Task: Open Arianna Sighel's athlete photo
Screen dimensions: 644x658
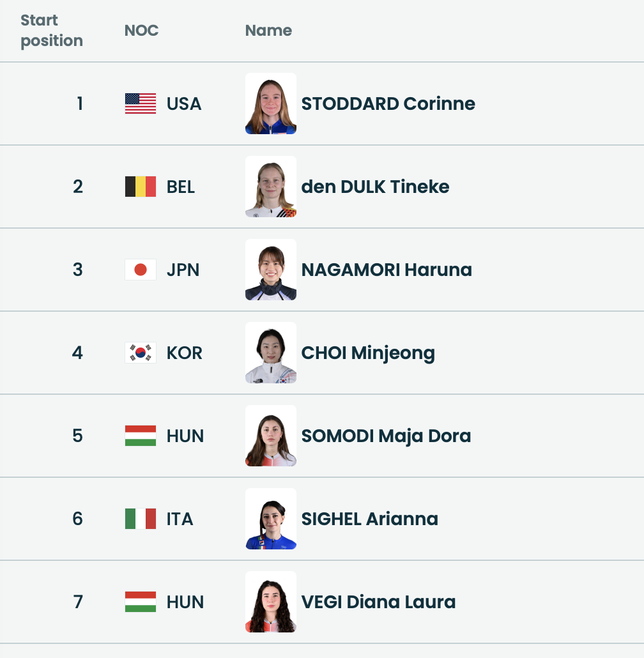Action: point(271,519)
